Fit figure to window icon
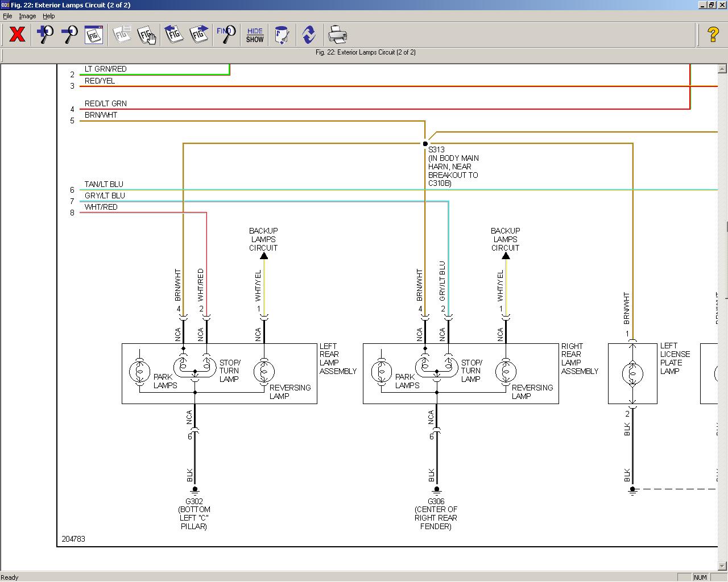Image resolution: width=728 pixels, height=582 pixels. [94, 35]
